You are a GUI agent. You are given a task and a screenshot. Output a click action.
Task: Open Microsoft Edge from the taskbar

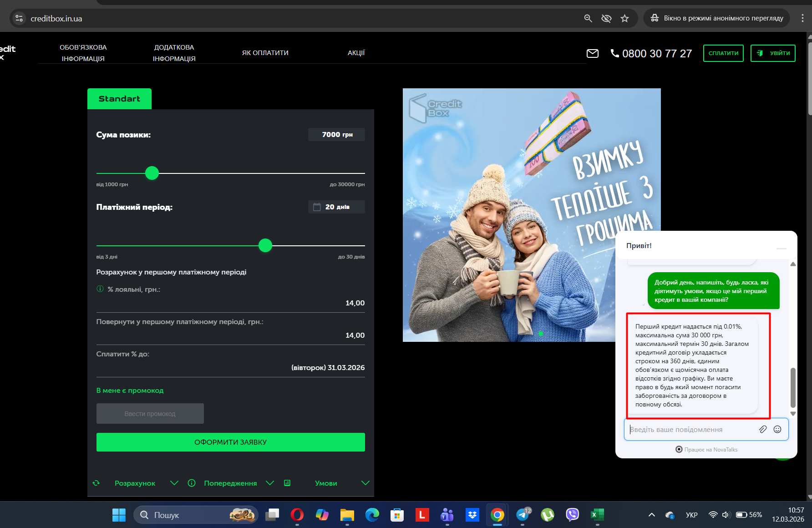point(372,515)
